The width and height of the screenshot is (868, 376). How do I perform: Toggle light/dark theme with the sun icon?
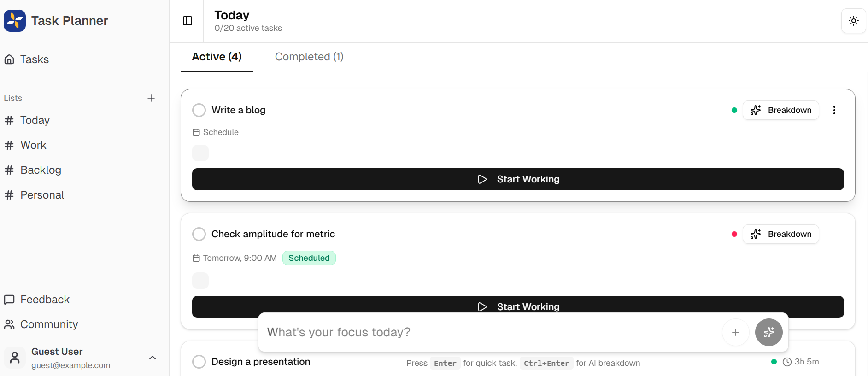pos(854,21)
